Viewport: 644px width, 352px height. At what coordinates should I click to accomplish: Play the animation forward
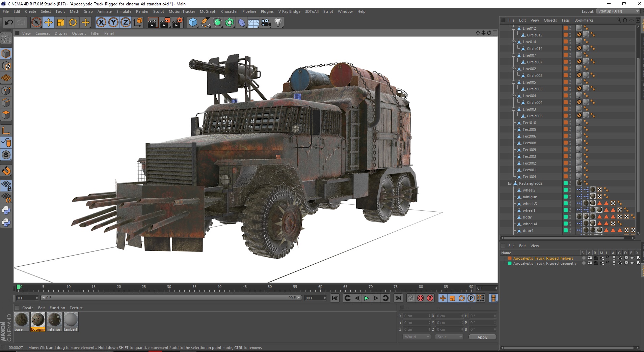click(x=366, y=298)
